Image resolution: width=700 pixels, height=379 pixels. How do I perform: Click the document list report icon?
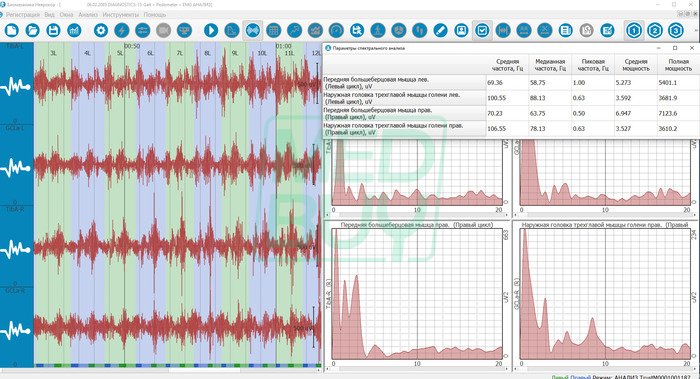tap(565, 30)
